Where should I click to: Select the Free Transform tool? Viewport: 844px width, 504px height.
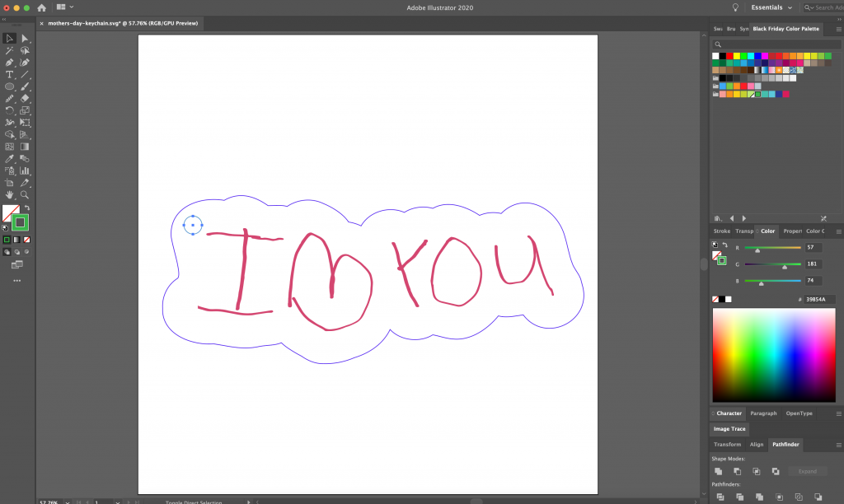[25, 123]
